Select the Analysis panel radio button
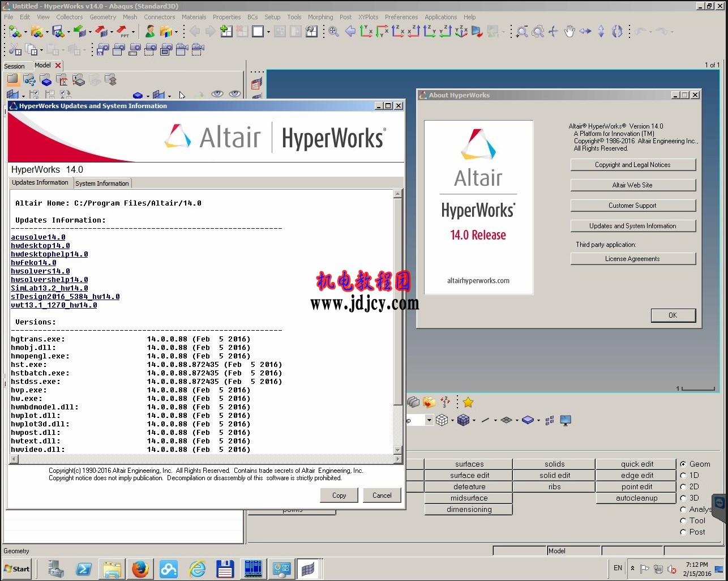The width and height of the screenshot is (728, 581). [683, 509]
